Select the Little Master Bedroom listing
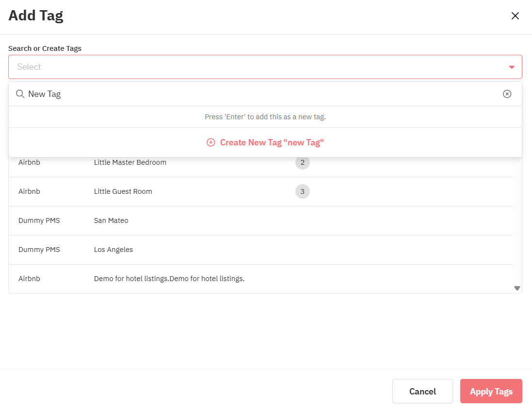This screenshot has width=532, height=409. [130, 163]
